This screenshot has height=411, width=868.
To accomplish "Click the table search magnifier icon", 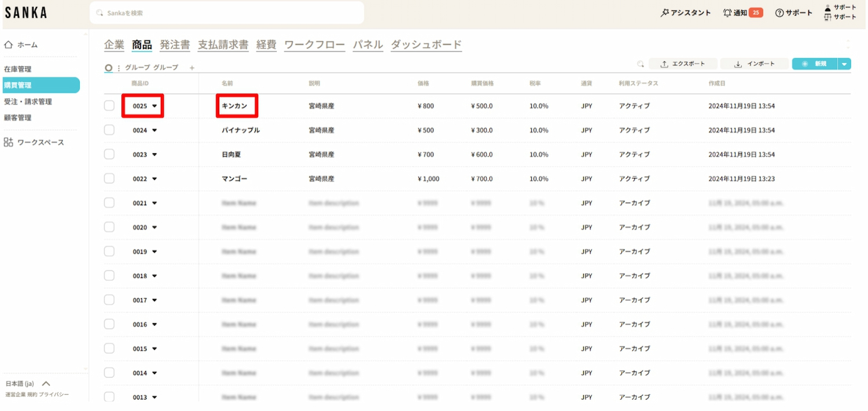I will [640, 64].
